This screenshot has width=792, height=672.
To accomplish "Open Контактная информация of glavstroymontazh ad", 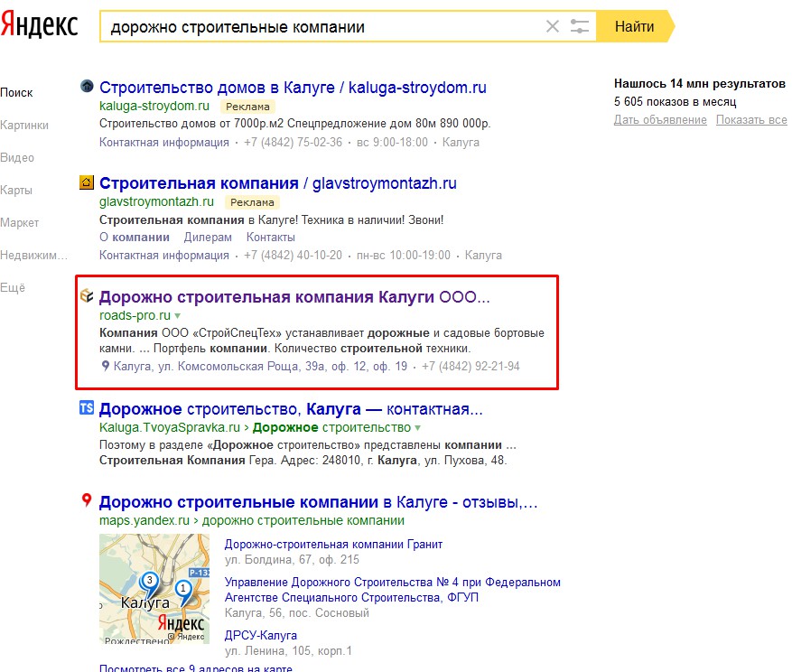I will click(x=164, y=255).
